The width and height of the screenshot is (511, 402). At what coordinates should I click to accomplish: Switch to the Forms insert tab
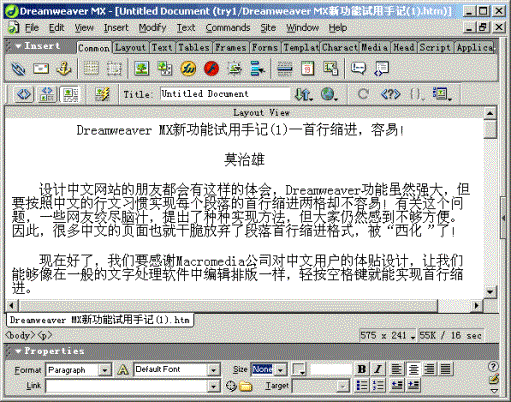(265, 48)
